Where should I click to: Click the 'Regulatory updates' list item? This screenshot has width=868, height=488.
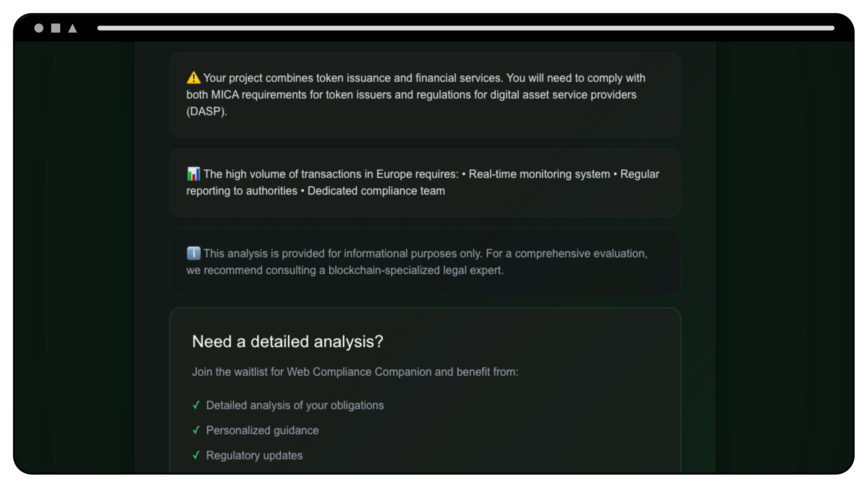254,455
